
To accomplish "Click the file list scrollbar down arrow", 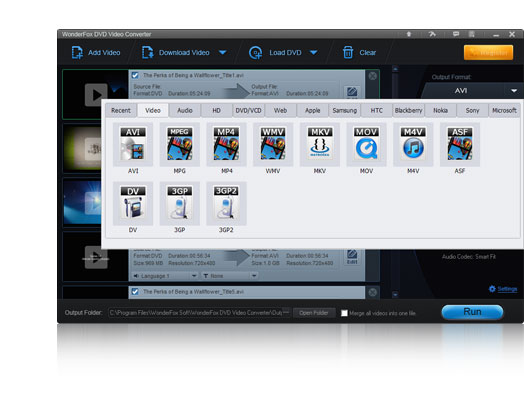I will pyautogui.click(x=395, y=295).
